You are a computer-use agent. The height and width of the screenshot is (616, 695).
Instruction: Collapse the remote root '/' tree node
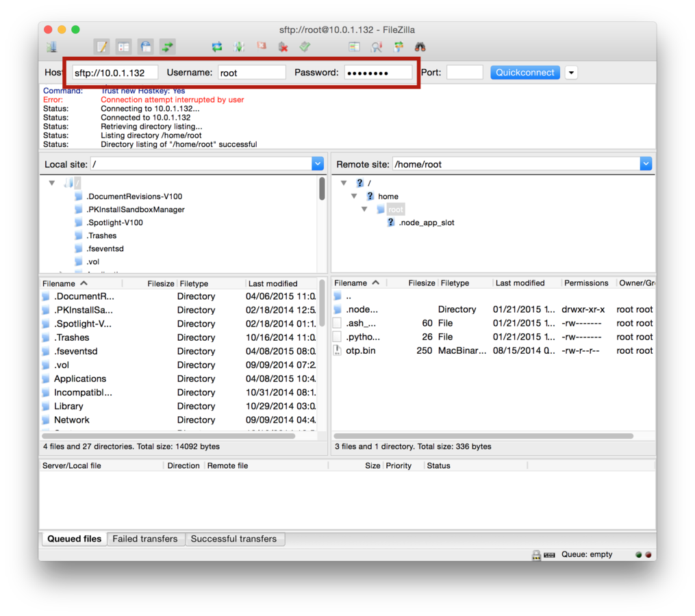(344, 183)
